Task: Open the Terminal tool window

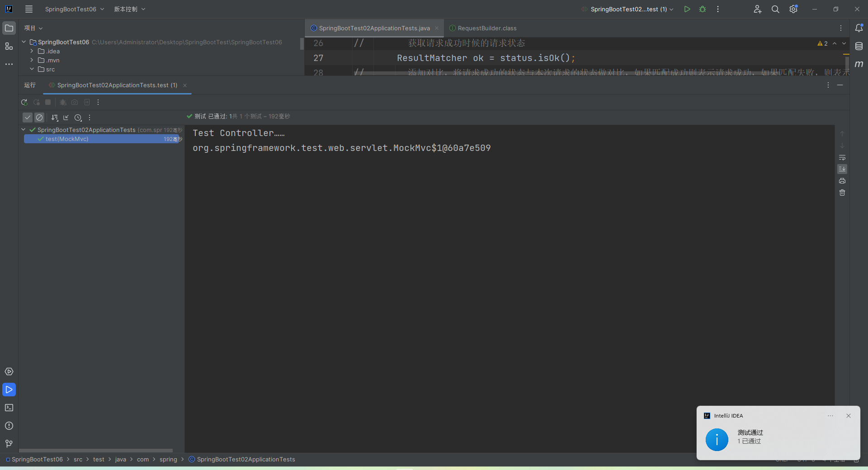Action: point(9,408)
